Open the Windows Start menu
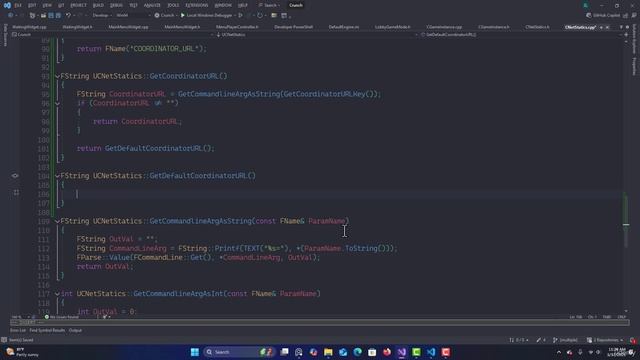640x360 pixels. (195, 352)
